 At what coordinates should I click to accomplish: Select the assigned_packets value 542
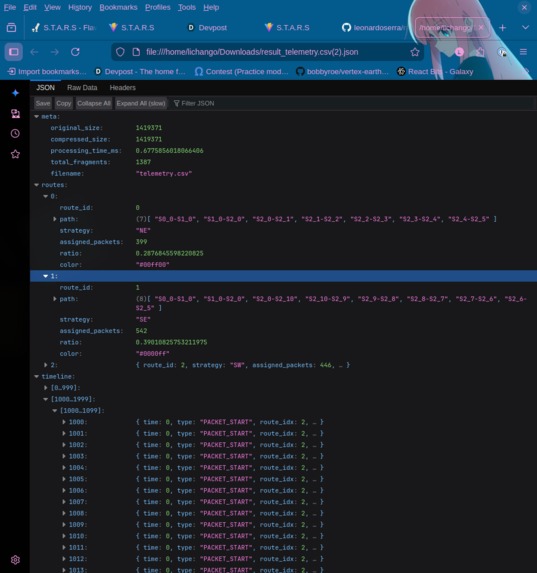point(141,331)
